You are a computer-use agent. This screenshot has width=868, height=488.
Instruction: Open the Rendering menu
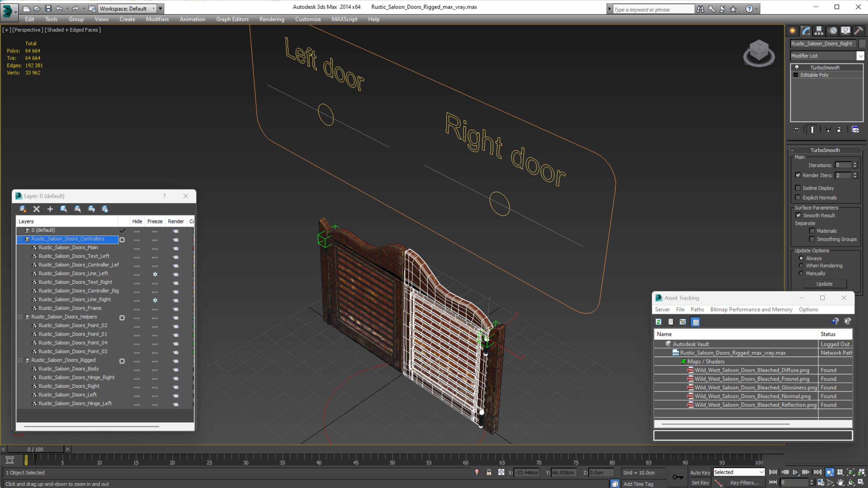point(272,19)
